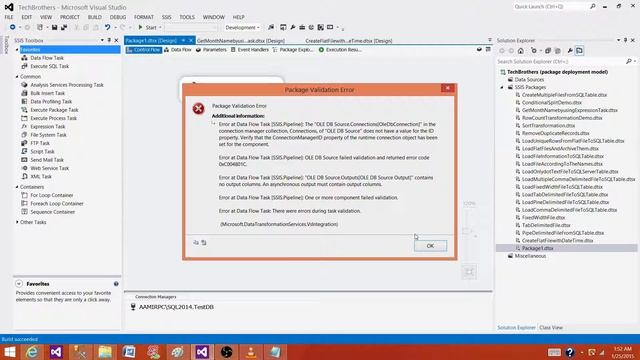Viewport: 640px width, 360px height.
Task: Switch to the Class View tab
Action: click(x=551, y=328)
